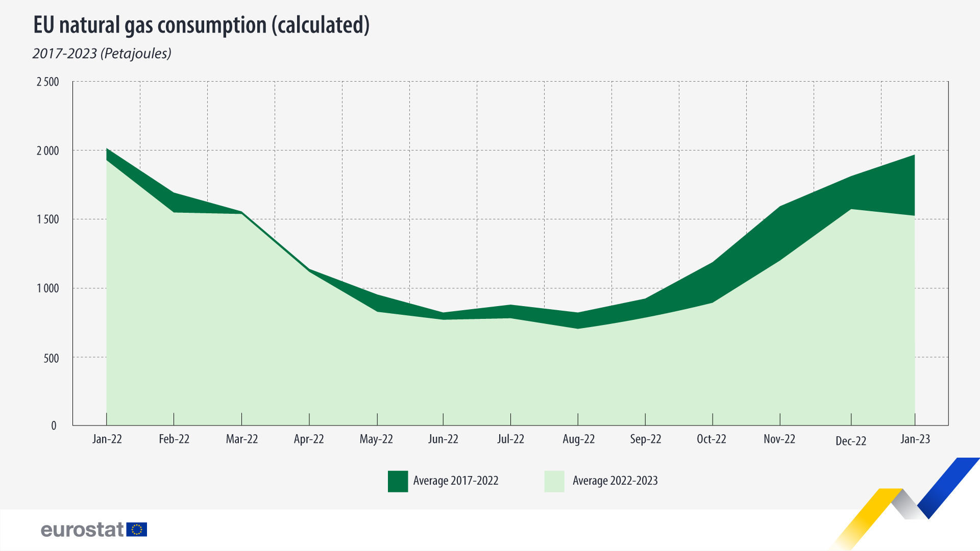The image size is (980, 551).
Task: Click the Mar-22 axis label
Action: tap(242, 439)
